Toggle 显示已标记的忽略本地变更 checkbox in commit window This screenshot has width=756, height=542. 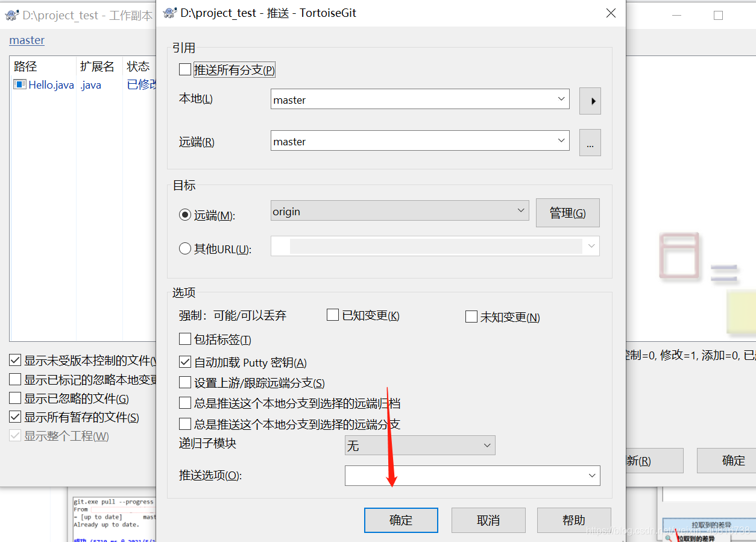[15, 379]
